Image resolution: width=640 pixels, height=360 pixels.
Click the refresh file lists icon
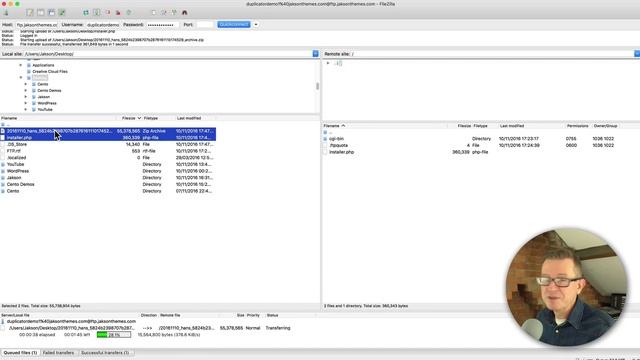pos(86,13)
